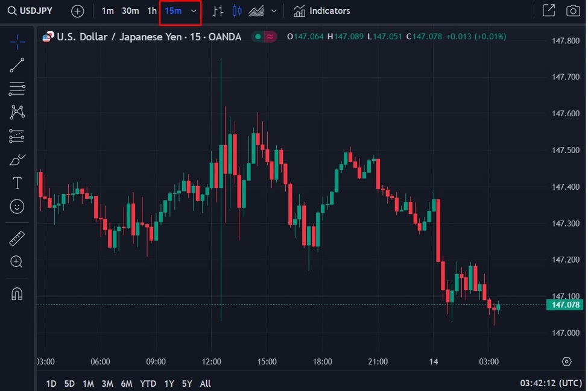
Task: Set range to 5Y
Action: point(187,384)
